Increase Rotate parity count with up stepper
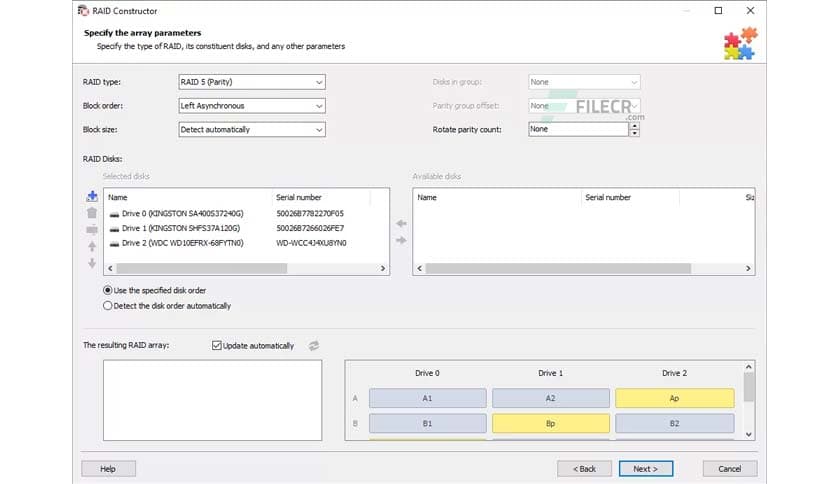836x484 pixels. (x=634, y=126)
